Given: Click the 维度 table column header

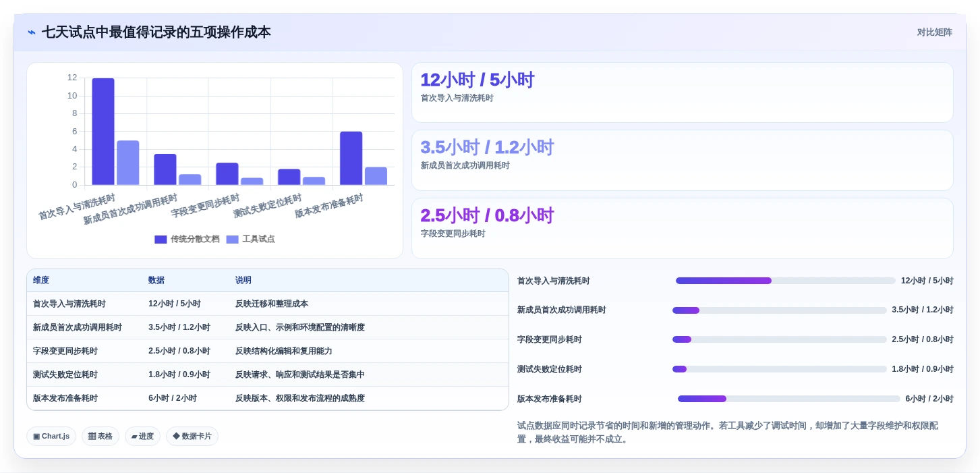Looking at the screenshot, I should pyautogui.click(x=41, y=281).
